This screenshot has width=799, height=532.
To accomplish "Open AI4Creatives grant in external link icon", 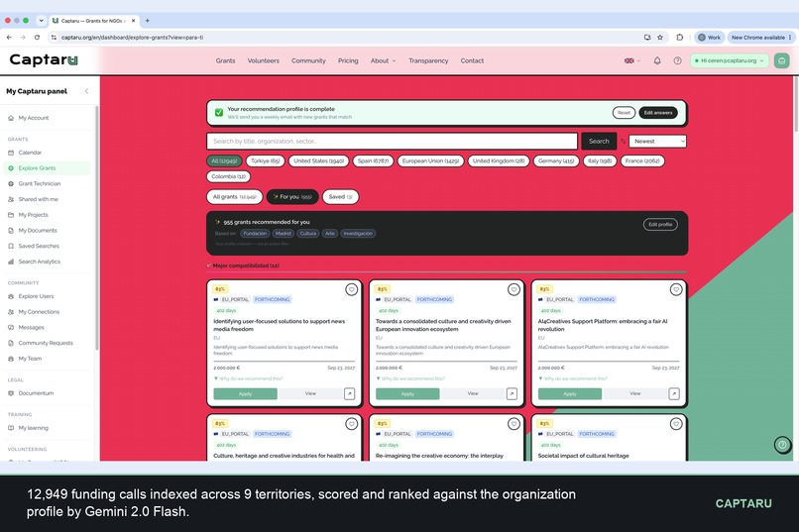I will (674, 393).
